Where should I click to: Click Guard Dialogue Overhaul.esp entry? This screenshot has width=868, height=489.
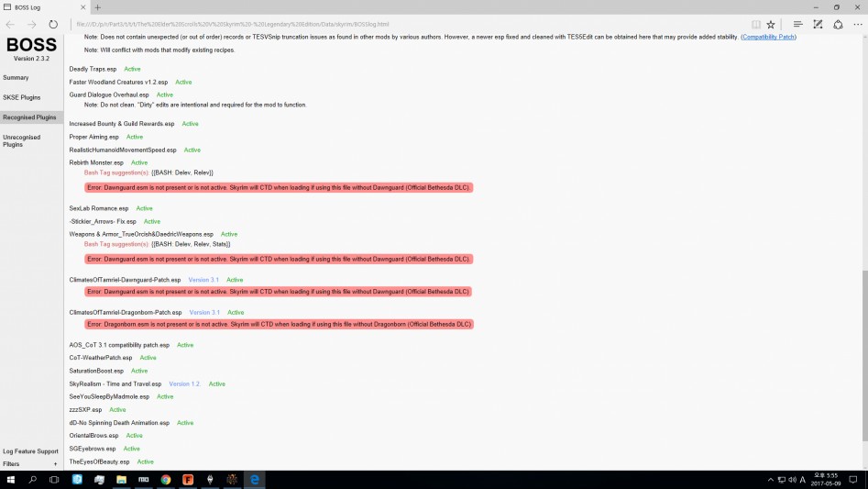click(x=109, y=94)
